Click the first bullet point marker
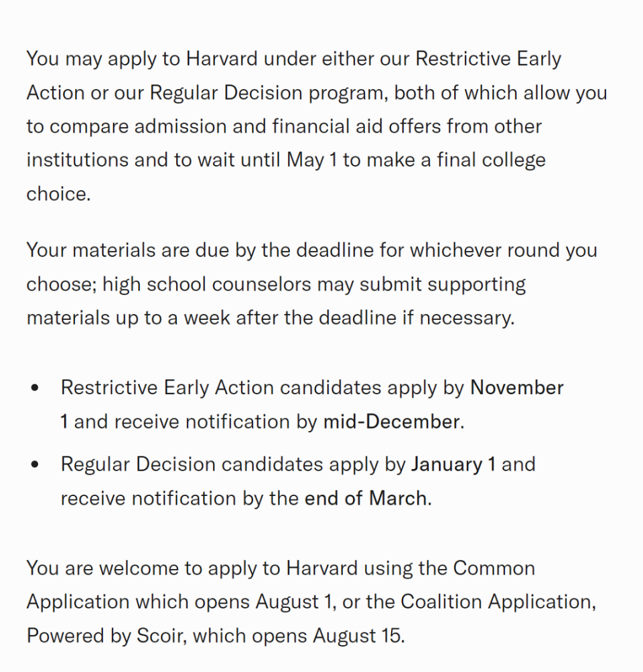The width and height of the screenshot is (643, 672). (35, 388)
